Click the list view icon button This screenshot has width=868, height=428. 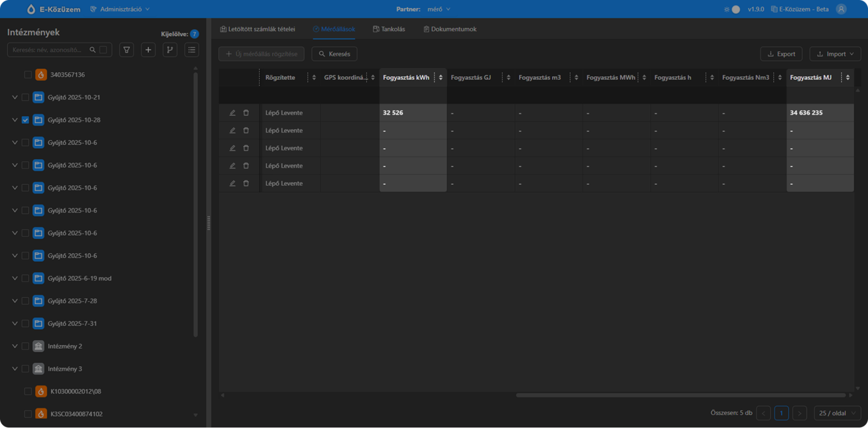coord(192,50)
